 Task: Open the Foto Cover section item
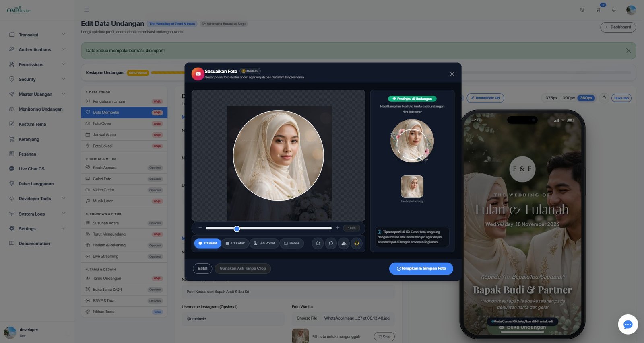(124, 123)
